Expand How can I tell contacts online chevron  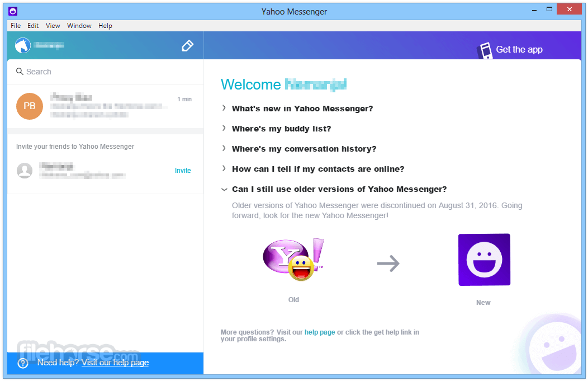[224, 168]
